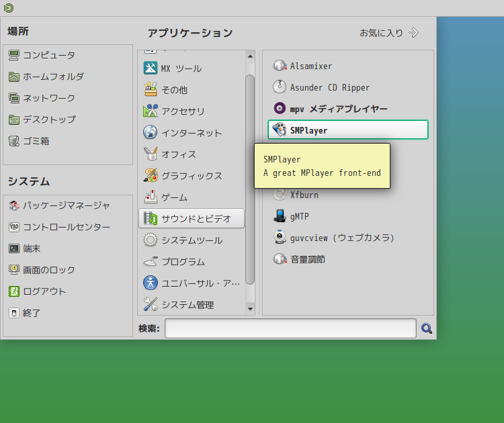Select the インターネット globe icon
This screenshot has height=423, width=504.
click(151, 132)
